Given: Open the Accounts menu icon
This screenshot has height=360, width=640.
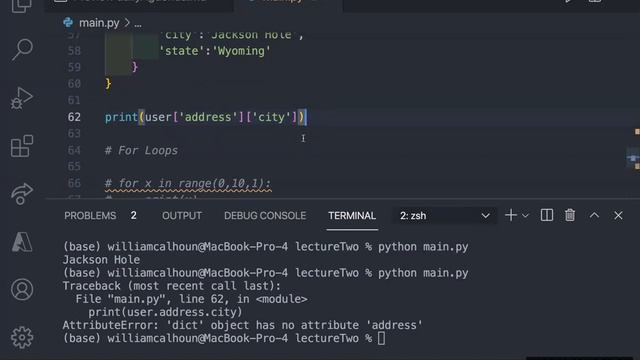Looking at the screenshot, I should (22, 289).
